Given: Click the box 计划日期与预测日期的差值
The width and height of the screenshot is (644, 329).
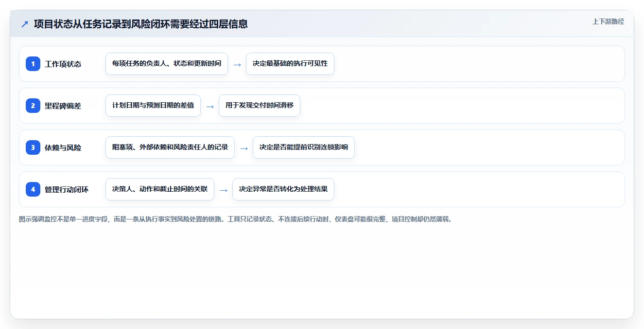Looking at the screenshot, I should (x=153, y=106).
